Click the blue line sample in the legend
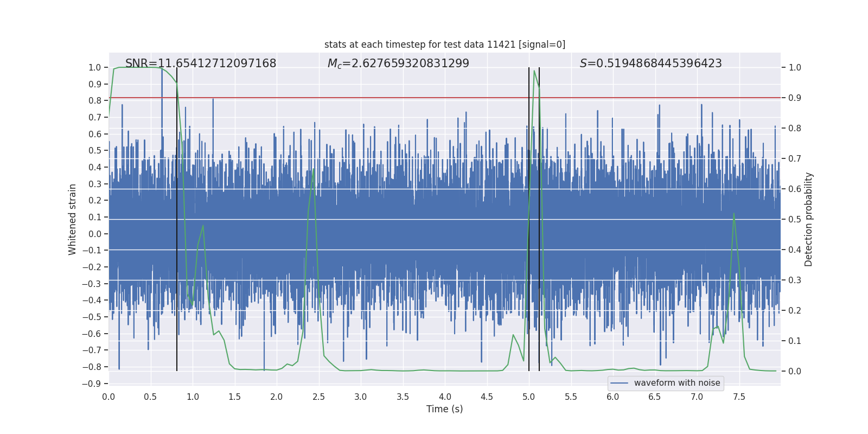 [619, 383]
